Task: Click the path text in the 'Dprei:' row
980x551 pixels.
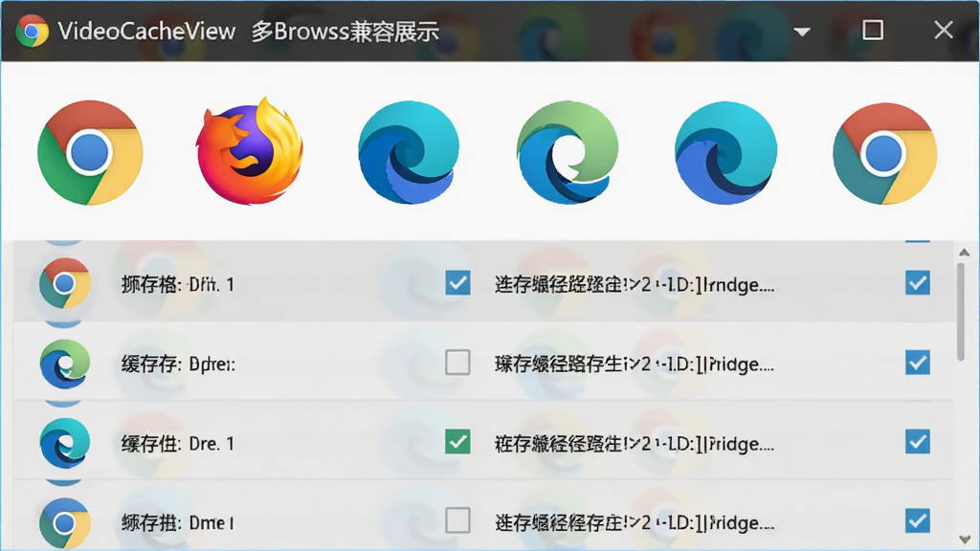Action: 635,364
